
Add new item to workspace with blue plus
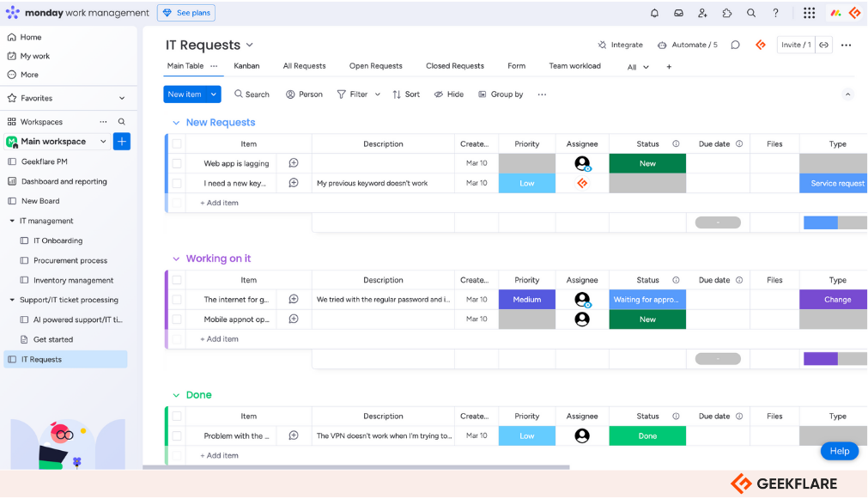coord(122,141)
